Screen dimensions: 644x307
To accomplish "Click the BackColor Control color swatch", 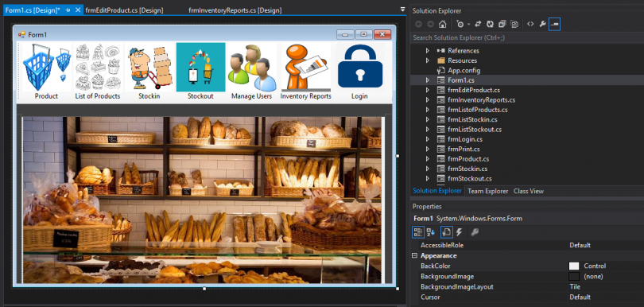I will (574, 266).
